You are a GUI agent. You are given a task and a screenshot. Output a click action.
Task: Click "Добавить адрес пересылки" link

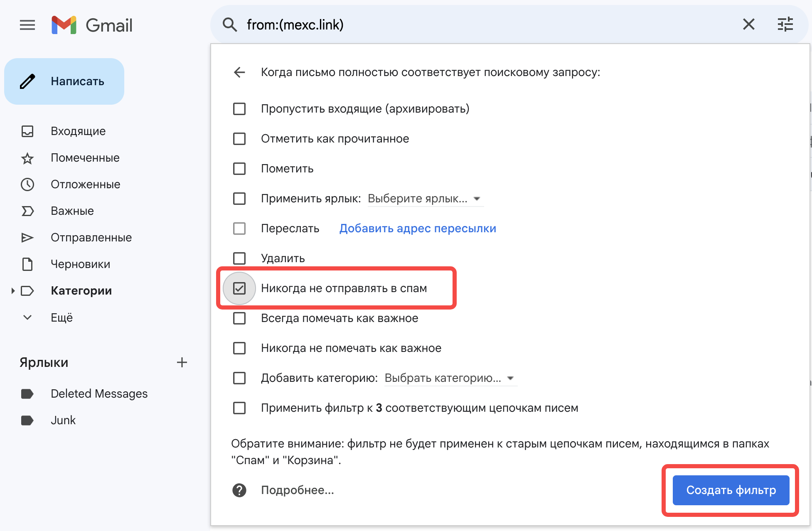point(418,229)
